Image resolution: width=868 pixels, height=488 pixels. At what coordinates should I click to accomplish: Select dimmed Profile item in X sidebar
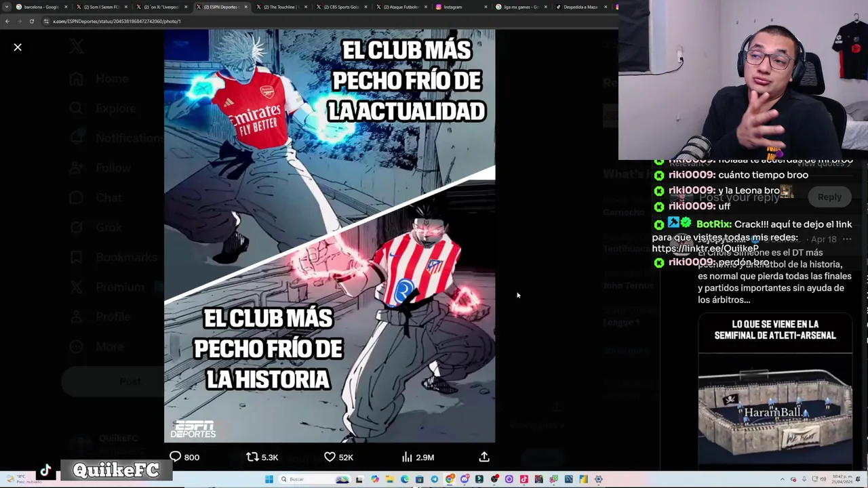[x=100, y=317]
